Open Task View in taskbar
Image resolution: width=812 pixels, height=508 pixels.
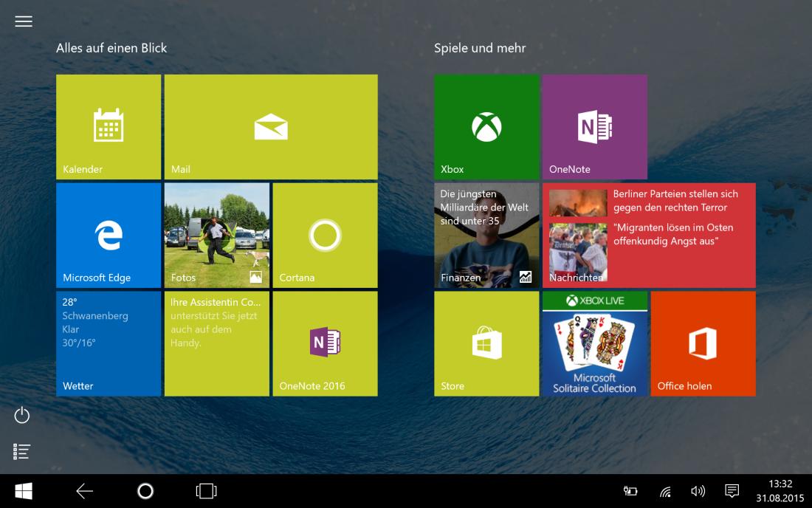coord(206,491)
